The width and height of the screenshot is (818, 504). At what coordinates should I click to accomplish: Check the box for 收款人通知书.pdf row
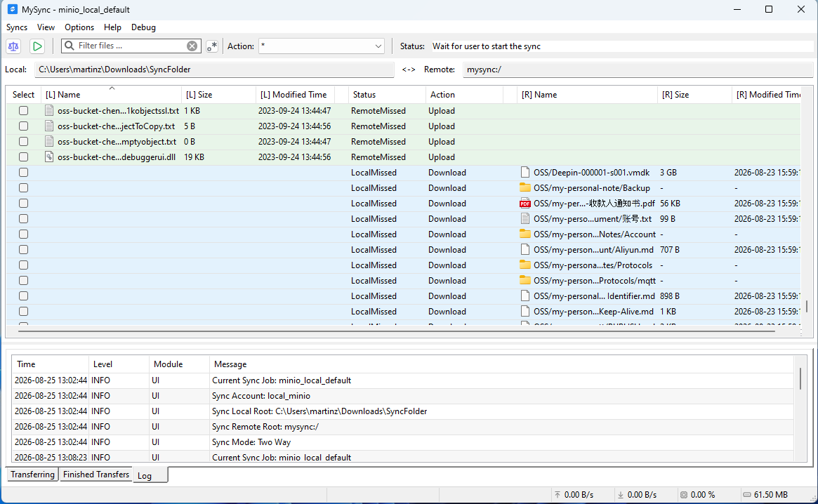23,203
